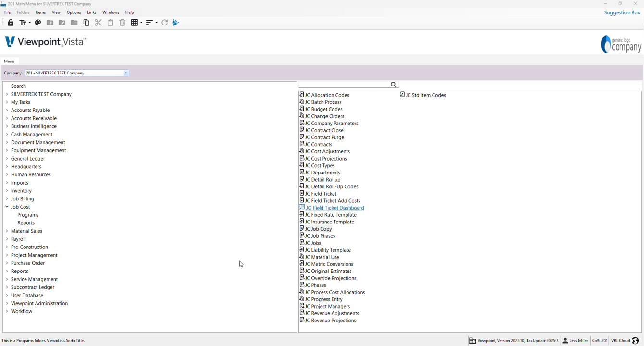This screenshot has width=644, height=346.
Task: Open JC Field Ticket Dashboard link
Action: (x=334, y=208)
